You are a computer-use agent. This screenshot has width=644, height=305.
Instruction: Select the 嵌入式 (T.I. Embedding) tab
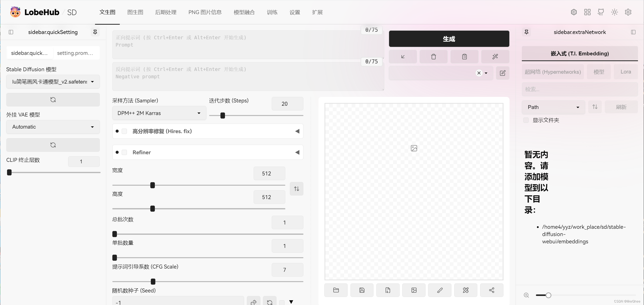580,53
